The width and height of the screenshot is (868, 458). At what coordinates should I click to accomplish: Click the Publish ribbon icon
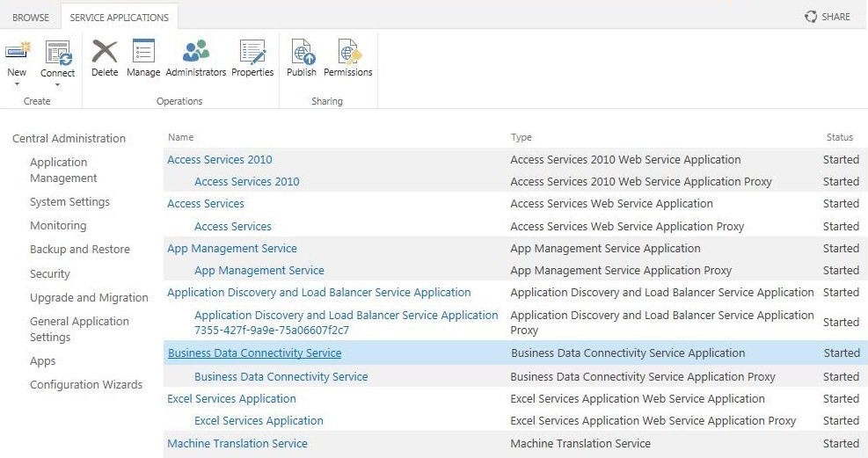pos(303,52)
